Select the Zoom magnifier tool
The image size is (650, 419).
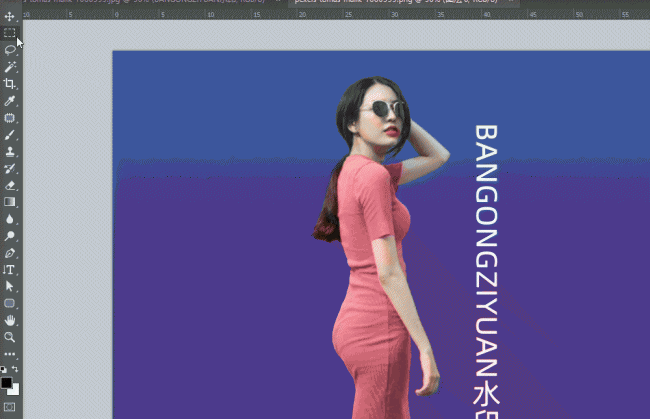click(10, 337)
